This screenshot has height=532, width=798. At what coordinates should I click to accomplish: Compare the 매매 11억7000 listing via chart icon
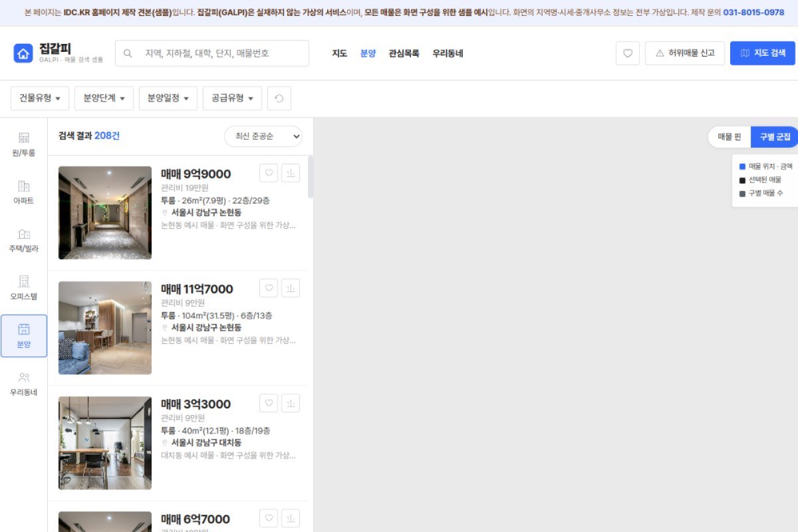(291, 288)
